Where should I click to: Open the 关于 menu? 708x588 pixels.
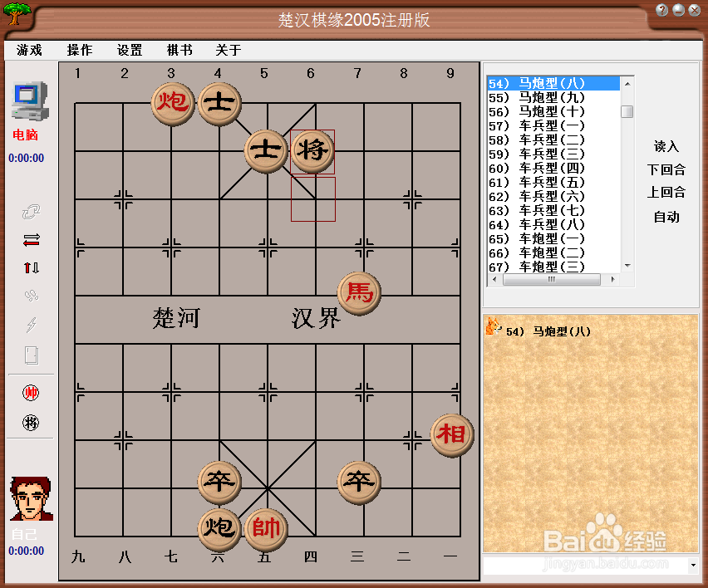pos(229,50)
